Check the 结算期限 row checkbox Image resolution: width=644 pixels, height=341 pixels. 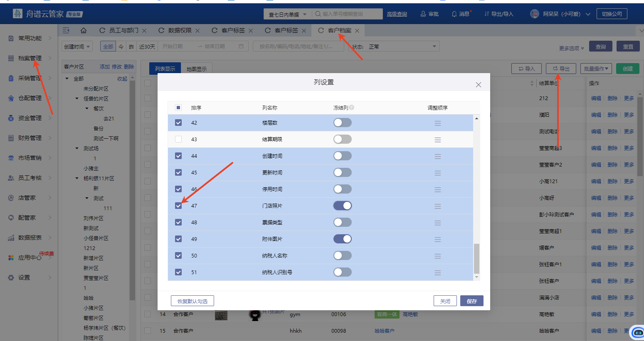[x=178, y=140]
